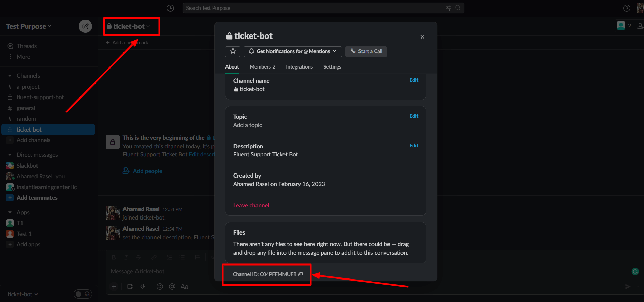Click Add people link
644x302 pixels.
point(143,171)
